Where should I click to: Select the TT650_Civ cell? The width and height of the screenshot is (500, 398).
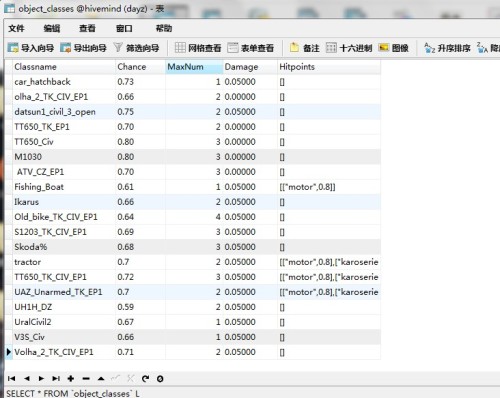tap(64, 142)
